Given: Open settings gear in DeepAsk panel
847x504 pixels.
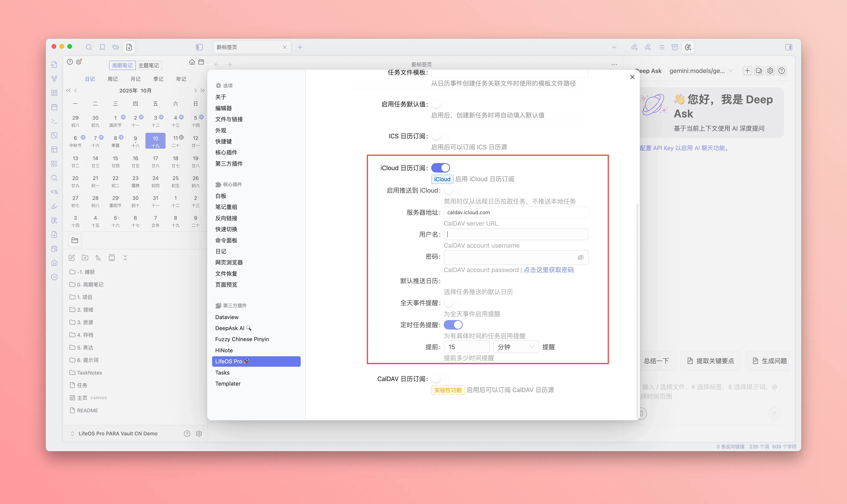Looking at the screenshot, I should click(x=770, y=71).
